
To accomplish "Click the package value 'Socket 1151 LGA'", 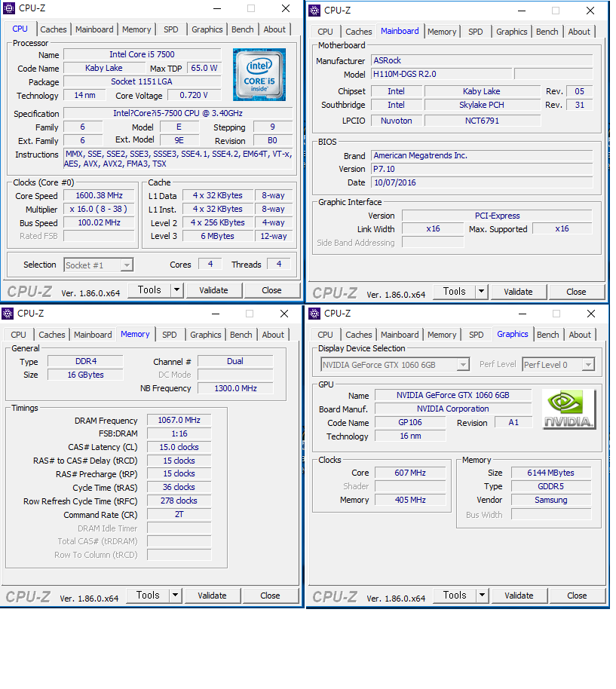I will 142,81.
